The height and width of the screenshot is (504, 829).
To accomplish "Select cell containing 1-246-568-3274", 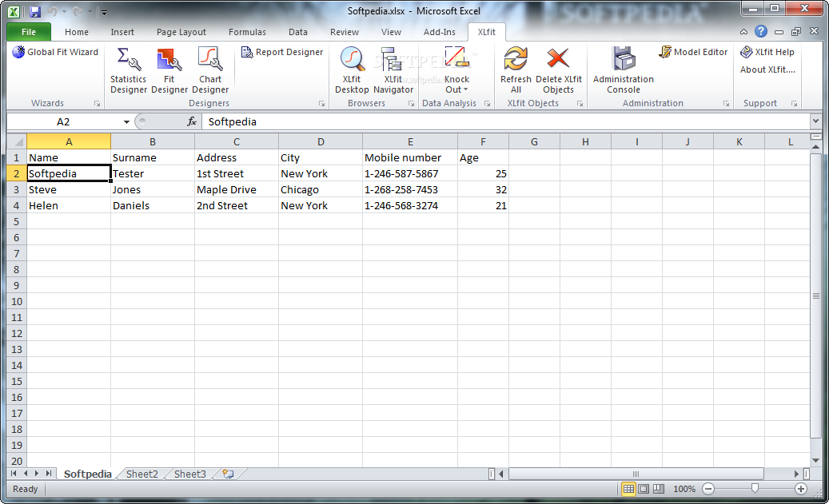I will click(x=410, y=205).
